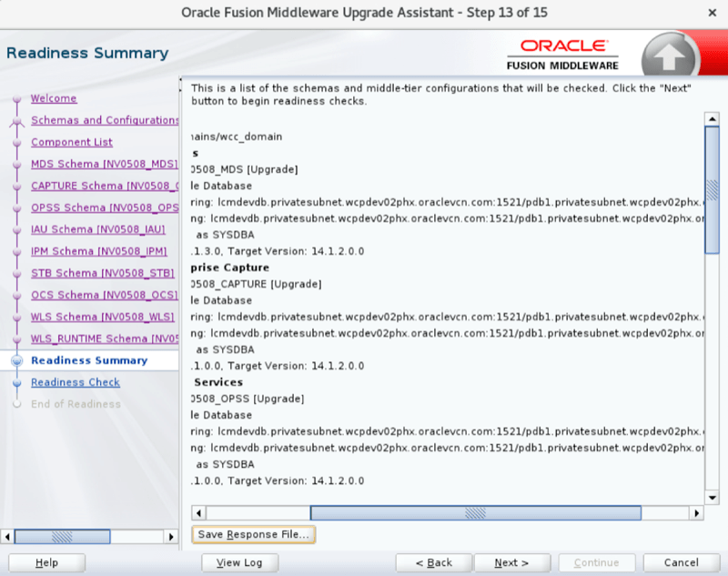This screenshot has height=576, width=728.
Task: Click '.1.3.0, Target Version: 14.1.2.0.0' line
Action: (x=278, y=251)
